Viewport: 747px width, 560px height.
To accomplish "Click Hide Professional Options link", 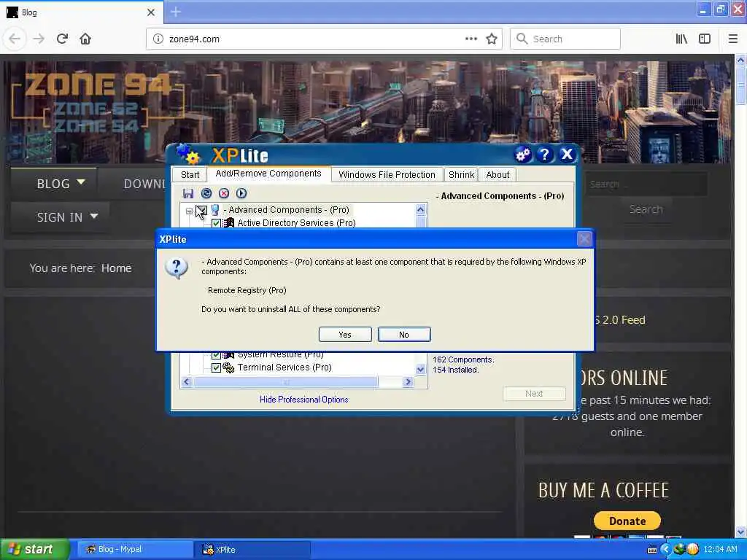I will pos(304,400).
